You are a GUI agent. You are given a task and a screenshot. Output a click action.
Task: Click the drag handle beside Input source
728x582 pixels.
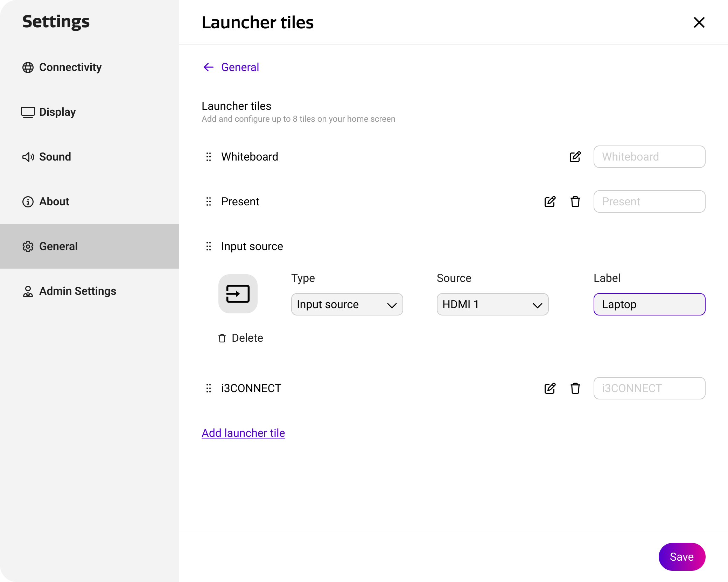(209, 246)
